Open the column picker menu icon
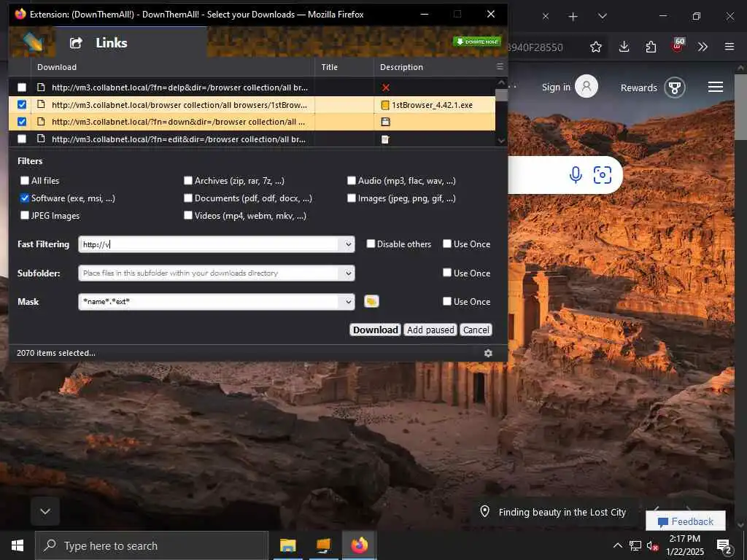 (x=500, y=66)
